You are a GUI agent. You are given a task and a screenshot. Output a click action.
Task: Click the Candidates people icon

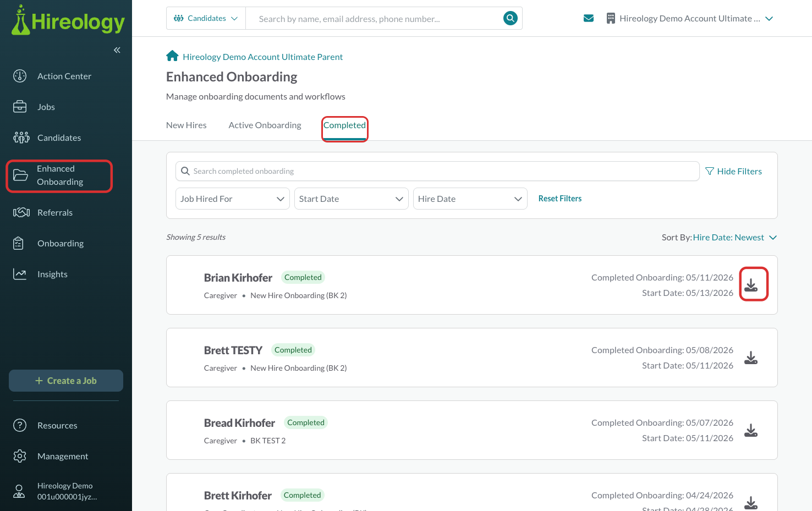(x=21, y=138)
